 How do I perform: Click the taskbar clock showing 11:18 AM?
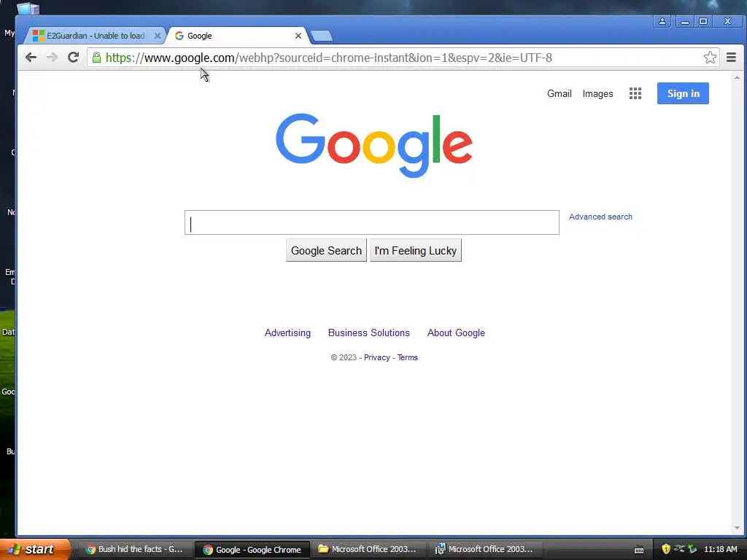(x=720, y=550)
